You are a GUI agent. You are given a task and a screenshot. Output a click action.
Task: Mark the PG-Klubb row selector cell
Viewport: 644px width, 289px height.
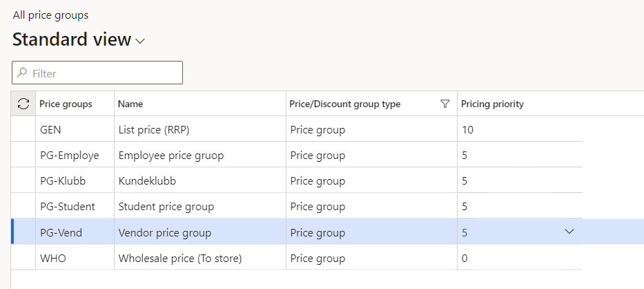tap(23, 181)
